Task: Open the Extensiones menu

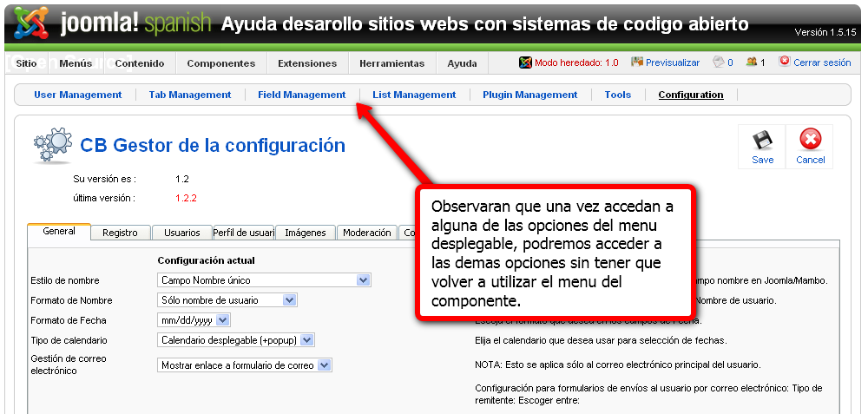Action: [x=307, y=63]
